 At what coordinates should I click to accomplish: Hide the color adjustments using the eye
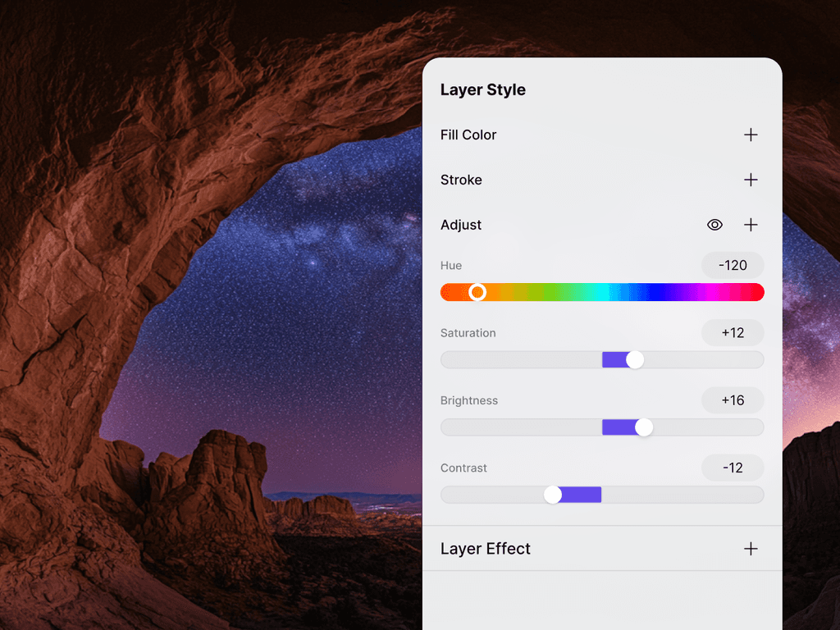(714, 225)
